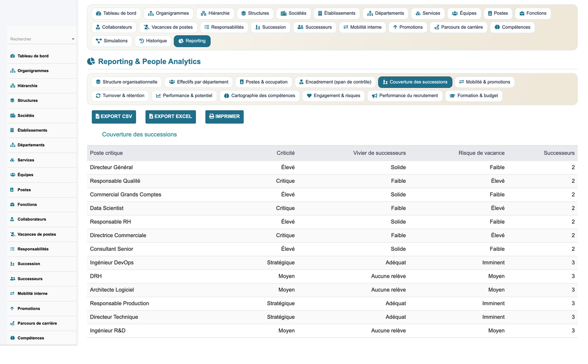This screenshot has width=588, height=364.
Task: Click the Vacances de postes sidebar icon
Action: [x=12, y=234]
